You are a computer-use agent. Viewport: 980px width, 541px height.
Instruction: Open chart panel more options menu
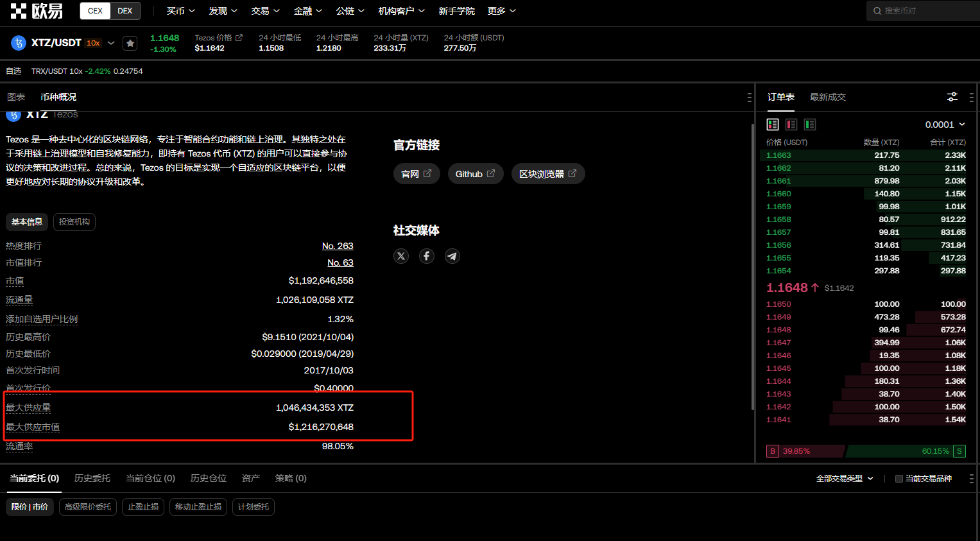(x=749, y=98)
